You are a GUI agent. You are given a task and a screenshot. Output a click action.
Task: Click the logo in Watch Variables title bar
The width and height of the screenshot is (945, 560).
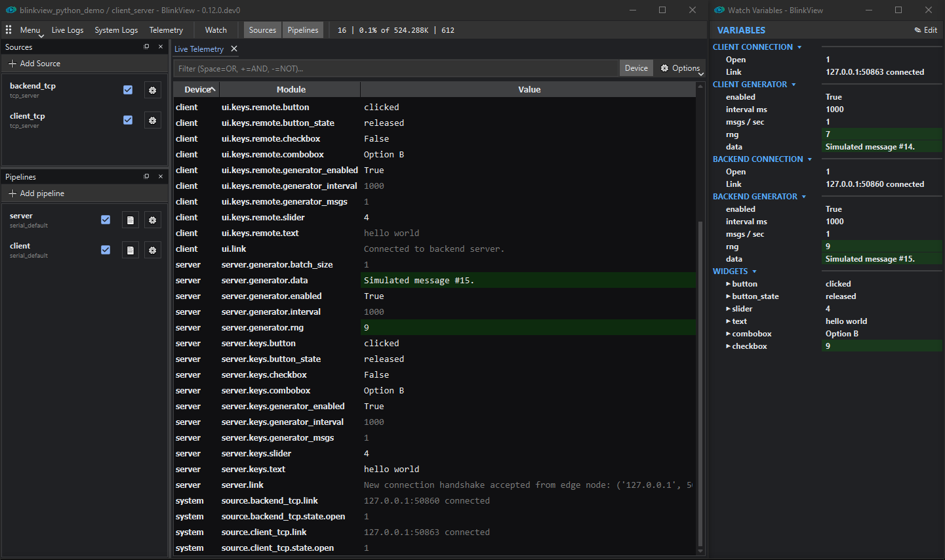coord(719,10)
